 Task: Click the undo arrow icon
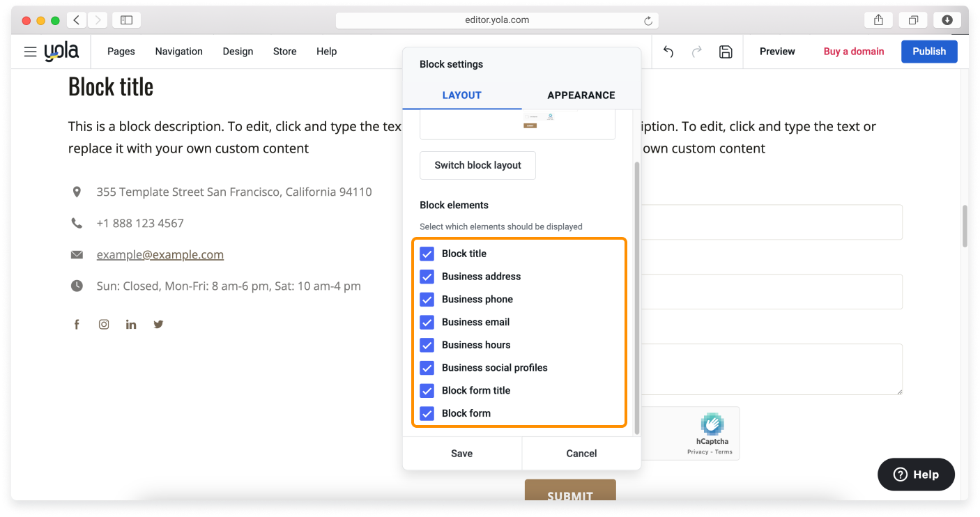[x=668, y=52]
